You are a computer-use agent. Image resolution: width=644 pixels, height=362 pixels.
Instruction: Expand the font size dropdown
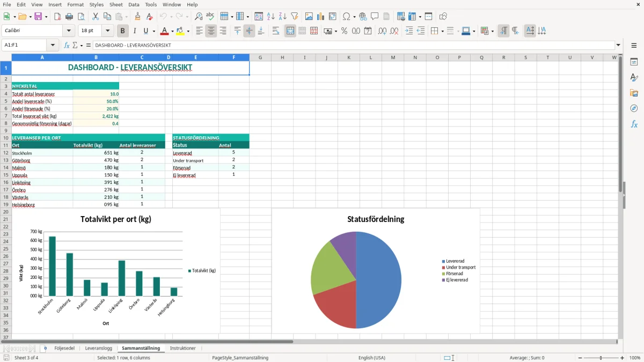click(108, 31)
